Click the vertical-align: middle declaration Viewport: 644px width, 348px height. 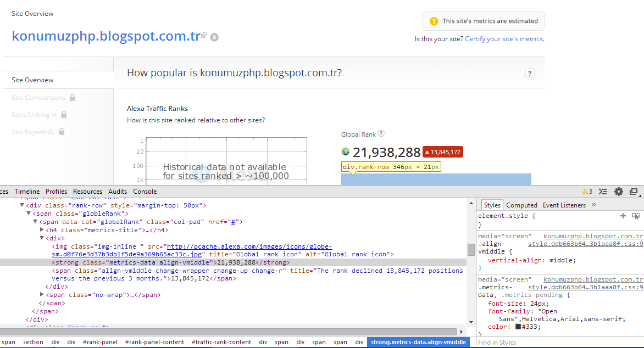coord(532,261)
